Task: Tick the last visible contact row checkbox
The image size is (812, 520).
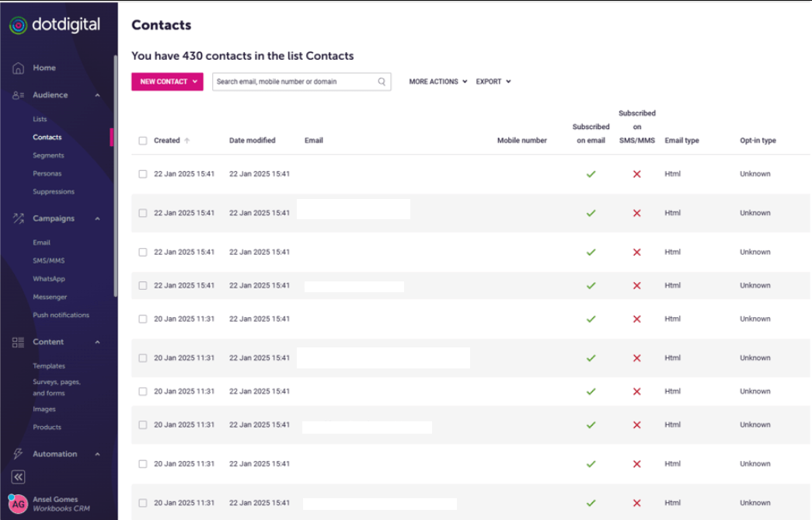Action: tap(142, 503)
